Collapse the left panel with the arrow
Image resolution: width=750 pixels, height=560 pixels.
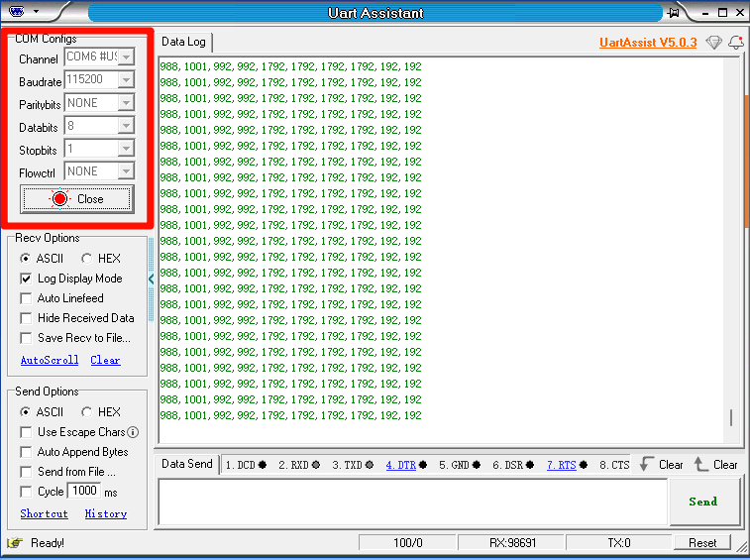coord(152,280)
